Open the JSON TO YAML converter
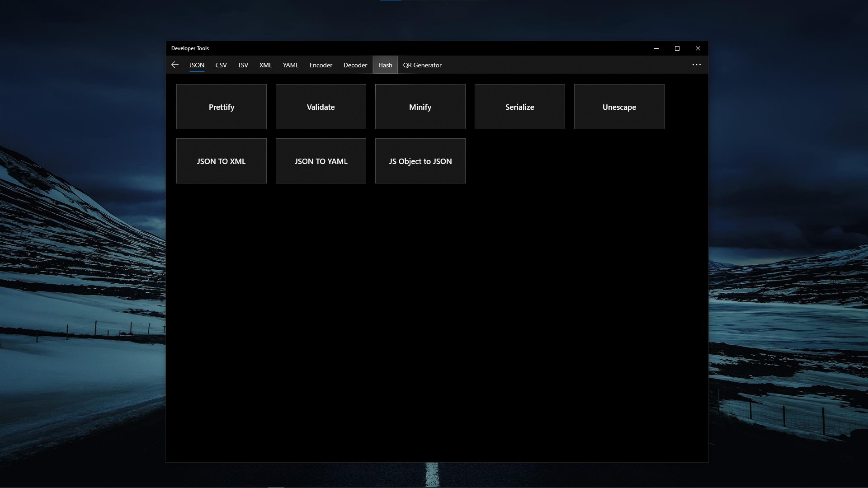 tap(321, 161)
